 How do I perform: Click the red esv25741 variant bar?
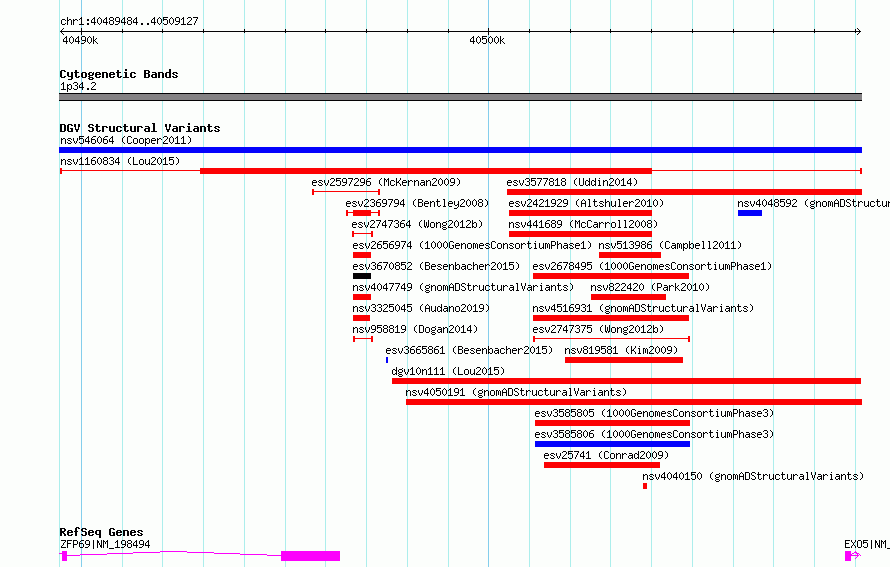point(602,465)
